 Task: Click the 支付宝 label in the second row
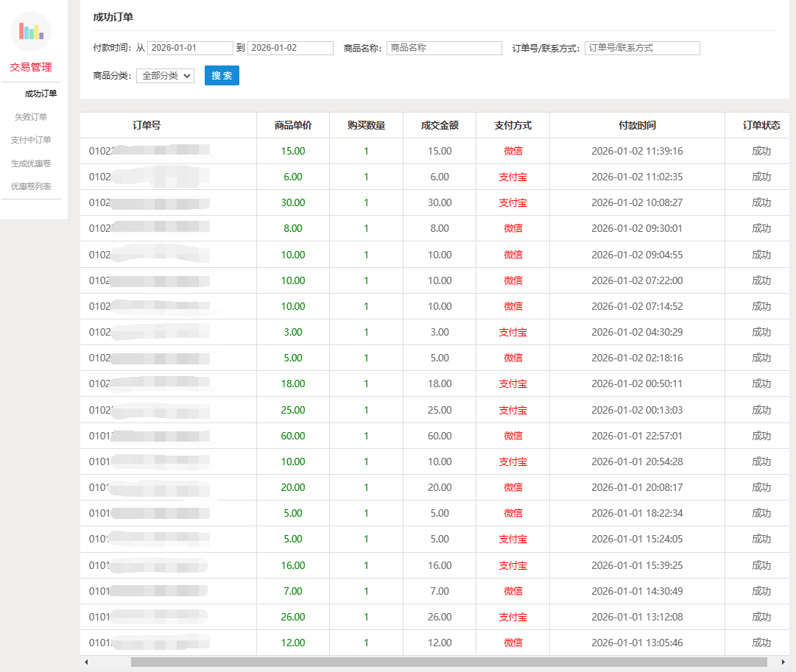pyautogui.click(x=513, y=177)
